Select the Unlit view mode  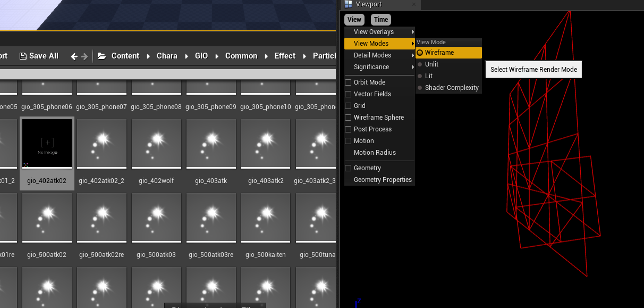click(x=448, y=64)
